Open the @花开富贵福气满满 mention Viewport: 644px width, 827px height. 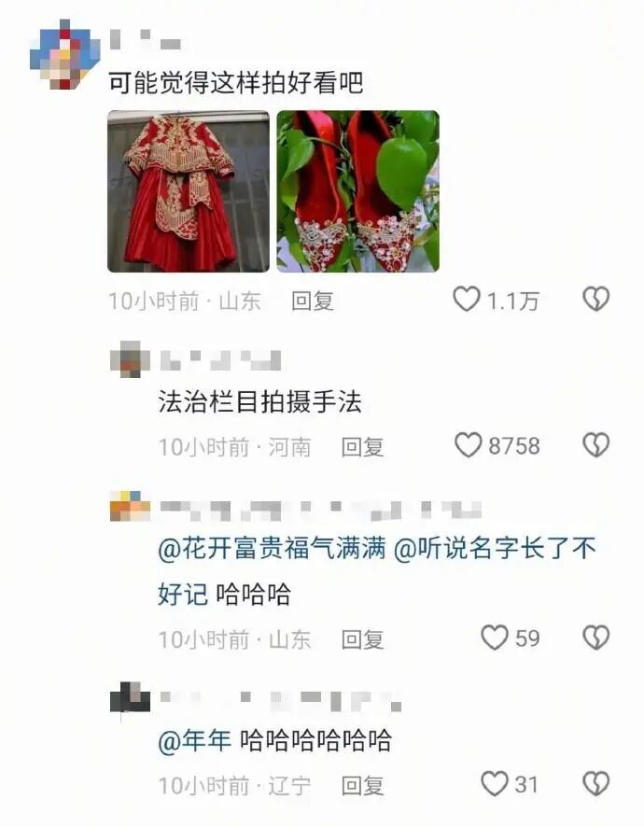coord(273,549)
